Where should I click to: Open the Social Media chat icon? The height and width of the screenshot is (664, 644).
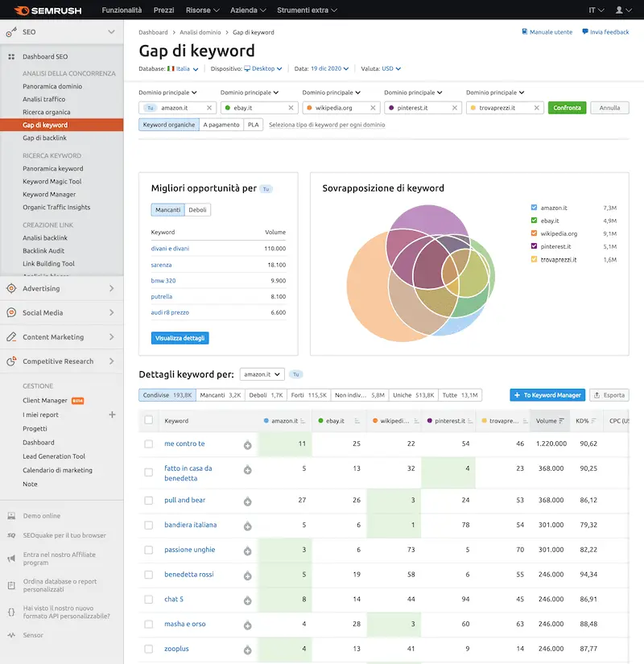pos(11,312)
